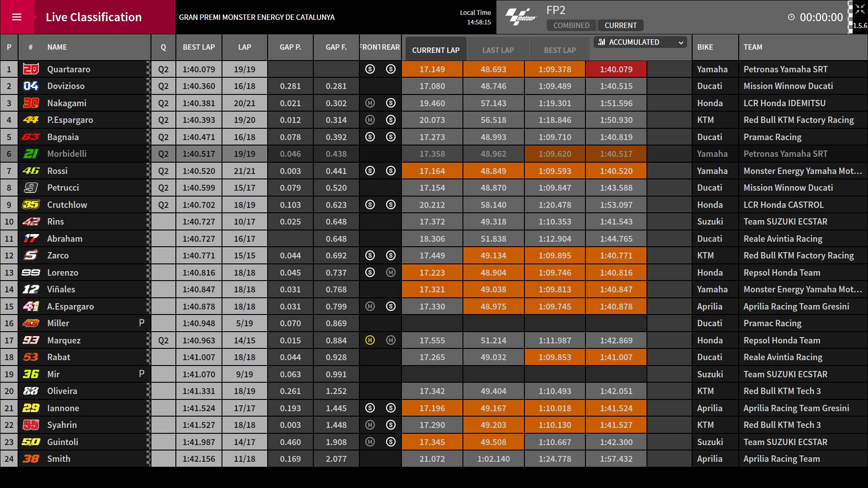868x488 pixels.
Task: Click Rossi's number 46 badge
Action: (31, 171)
